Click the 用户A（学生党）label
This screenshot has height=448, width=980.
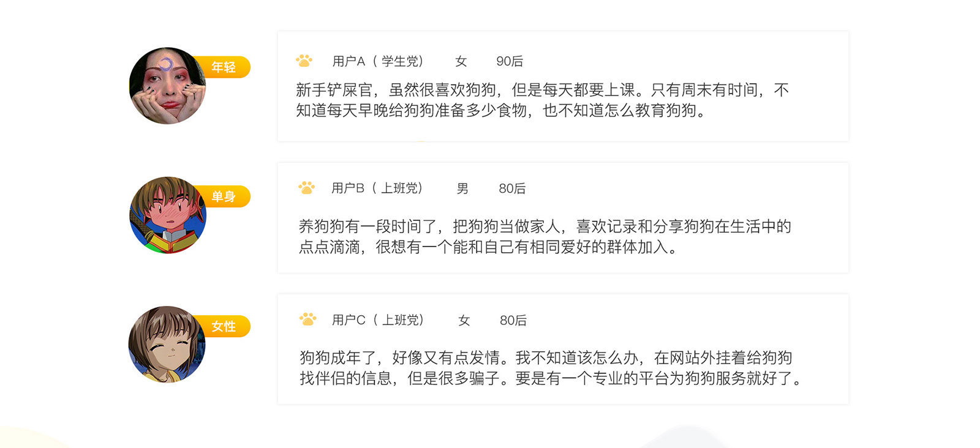pos(378,61)
